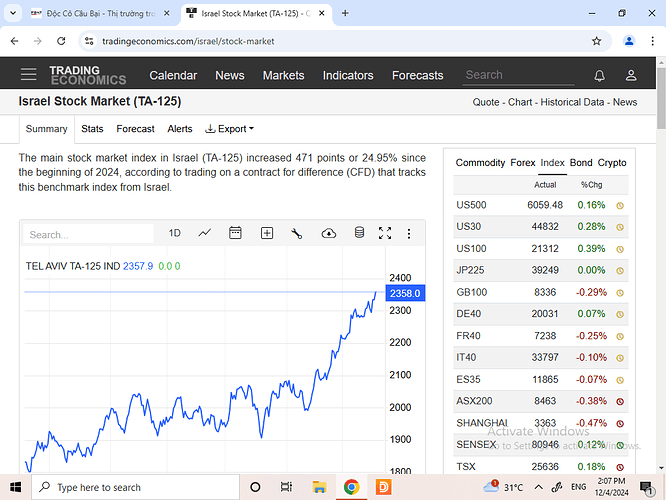Switch to the Forecast tab
The height and width of the screenshot is (500, 666).
(x=135, y=129)
